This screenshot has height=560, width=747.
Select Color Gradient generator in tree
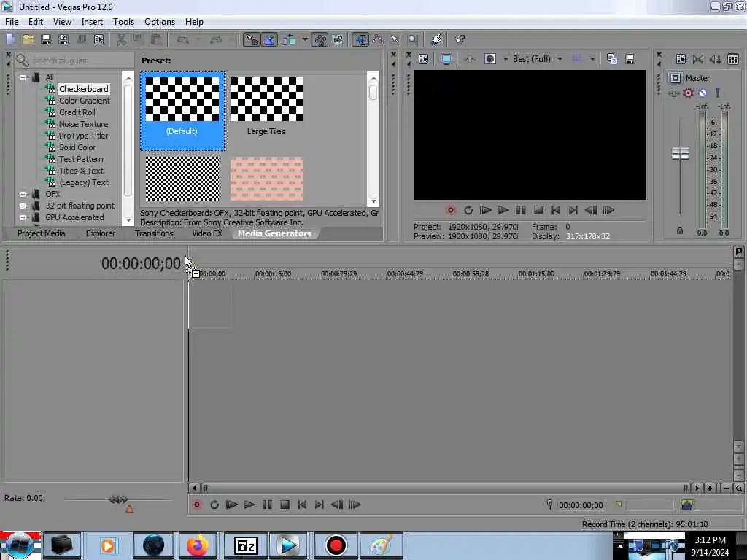point(85,101)
